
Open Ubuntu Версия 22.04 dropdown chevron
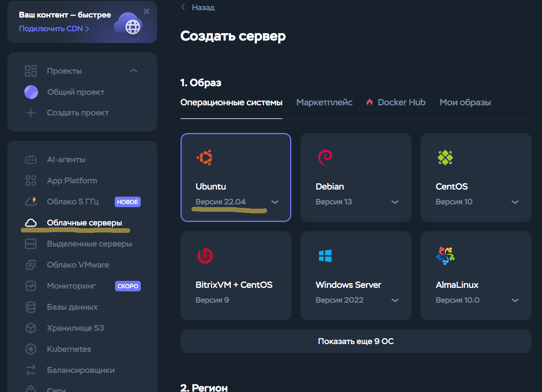[275, 202]
